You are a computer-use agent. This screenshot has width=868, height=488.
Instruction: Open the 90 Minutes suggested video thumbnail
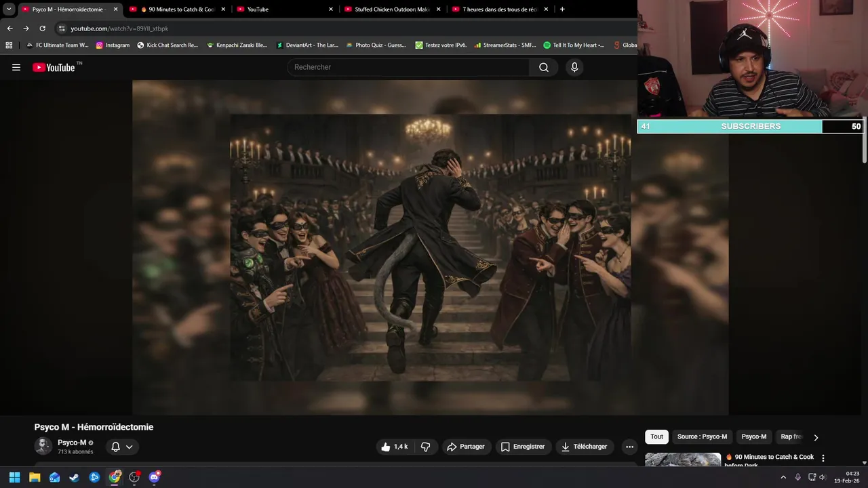[683, 460]
